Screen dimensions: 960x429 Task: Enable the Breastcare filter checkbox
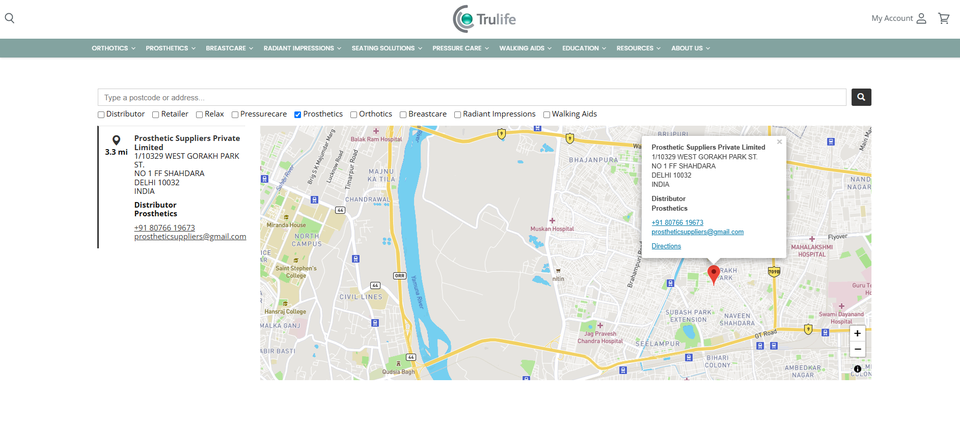pyautogui.click(x=403, y=114)
